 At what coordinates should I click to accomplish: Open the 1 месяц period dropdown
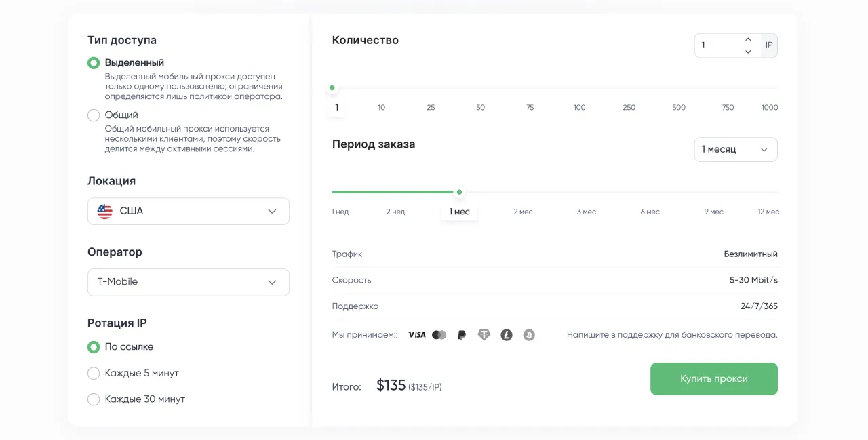736,149
